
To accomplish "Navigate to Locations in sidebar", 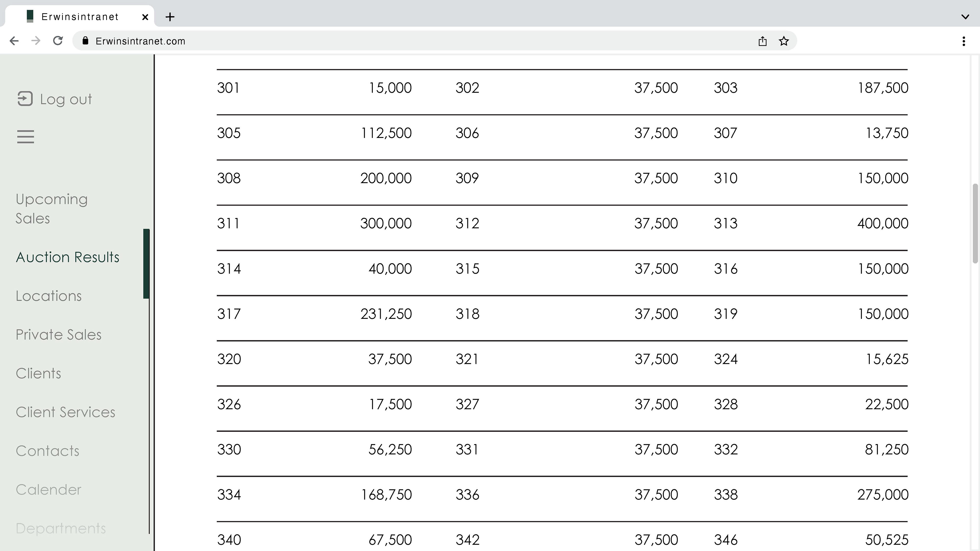I will [49, 296].
